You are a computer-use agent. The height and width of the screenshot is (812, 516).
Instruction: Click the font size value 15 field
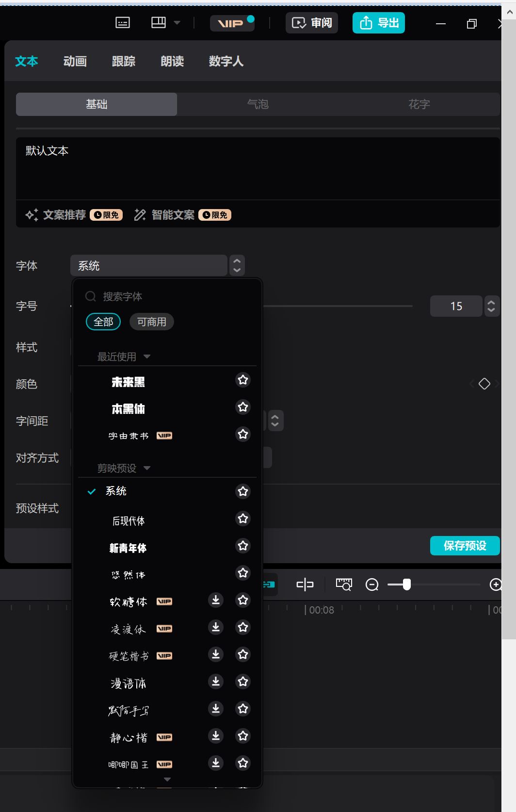pyautogui.click(x=456, y=306)
